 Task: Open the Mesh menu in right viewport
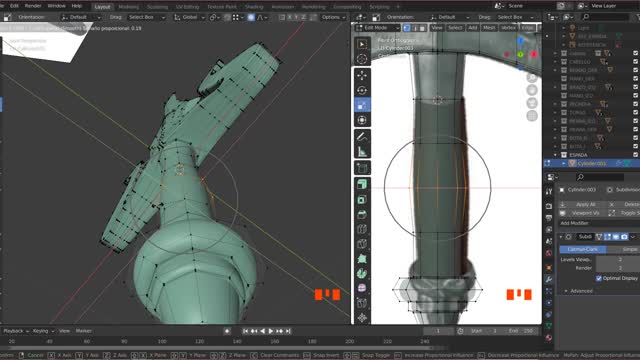(x=489, y=28)
